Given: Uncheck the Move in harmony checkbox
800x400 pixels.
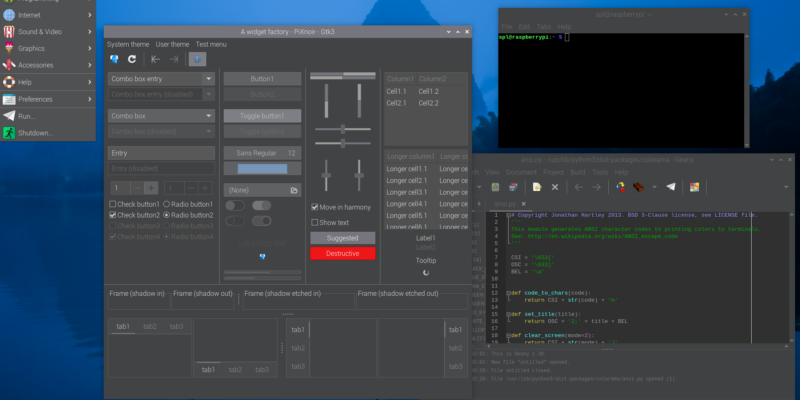Looking at the screenshot, I should point(315,207).
